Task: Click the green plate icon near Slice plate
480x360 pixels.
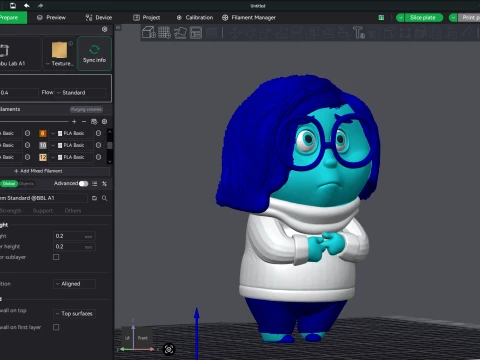Action: [x=381, y=18]
